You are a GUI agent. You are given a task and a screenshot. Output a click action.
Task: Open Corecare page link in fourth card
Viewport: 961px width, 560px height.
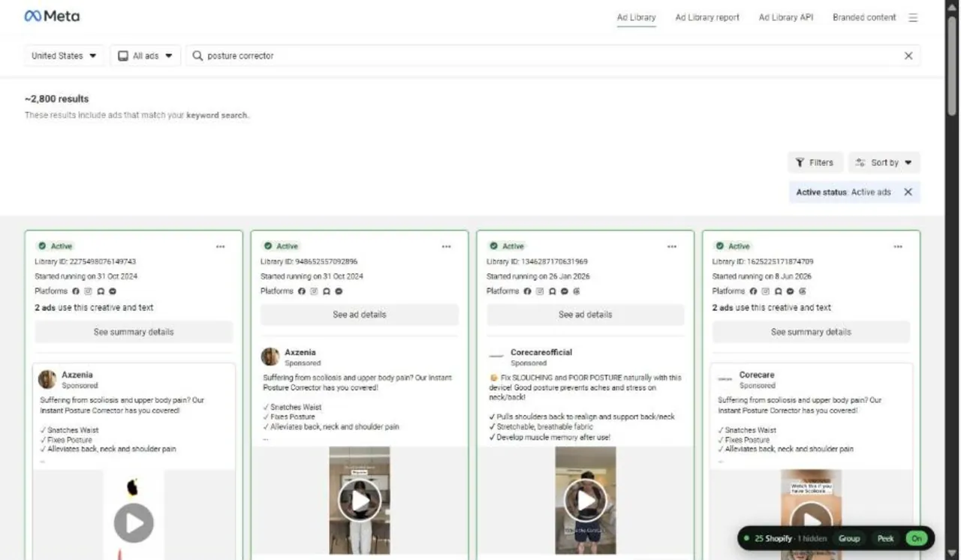757,375
